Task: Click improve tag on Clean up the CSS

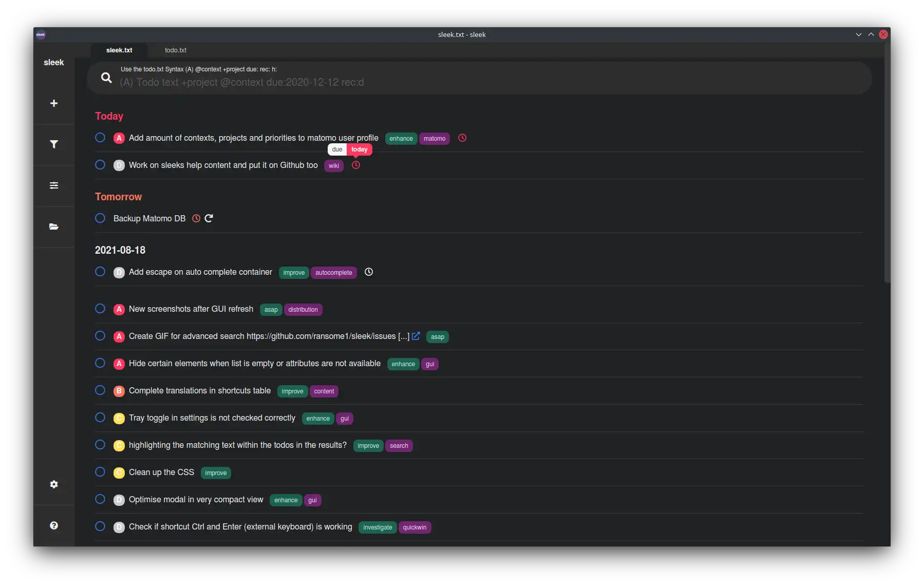Action: [x=216, y=473]
